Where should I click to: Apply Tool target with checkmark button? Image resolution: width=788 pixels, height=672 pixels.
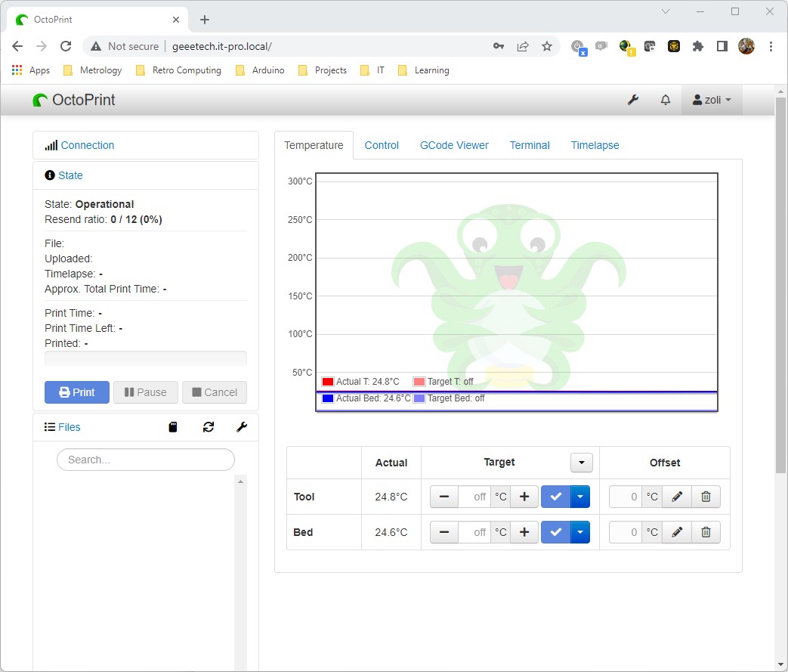tap(556, 497)
